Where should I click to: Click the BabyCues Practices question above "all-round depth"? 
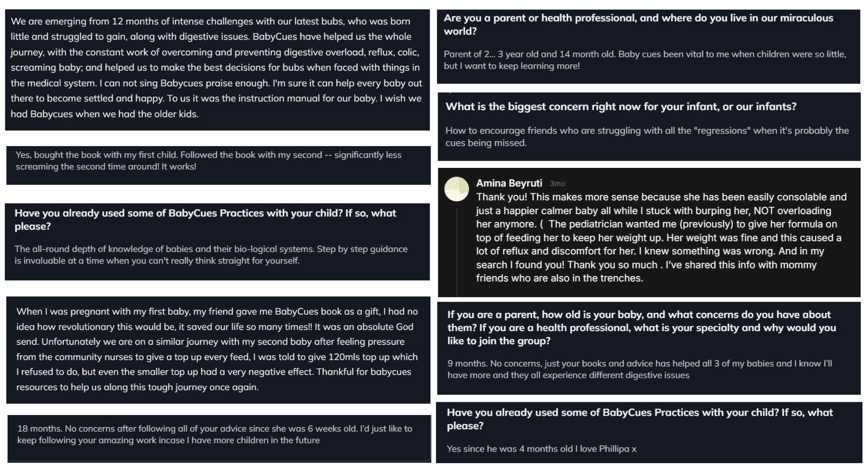click(205, 219)
